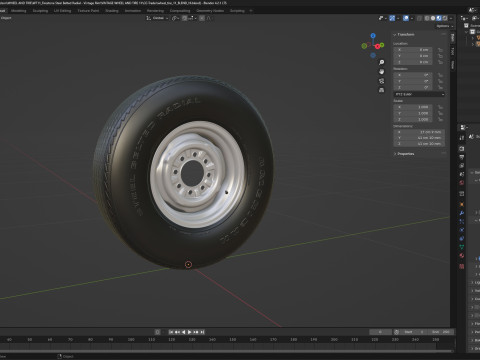Click Dimensions X field
The image size is (480, 360).
(419, 132)
